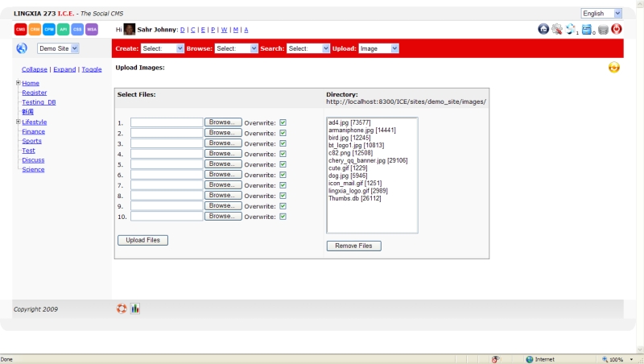
Task: Open the orange CRM module icon
Action: (35, 30)
